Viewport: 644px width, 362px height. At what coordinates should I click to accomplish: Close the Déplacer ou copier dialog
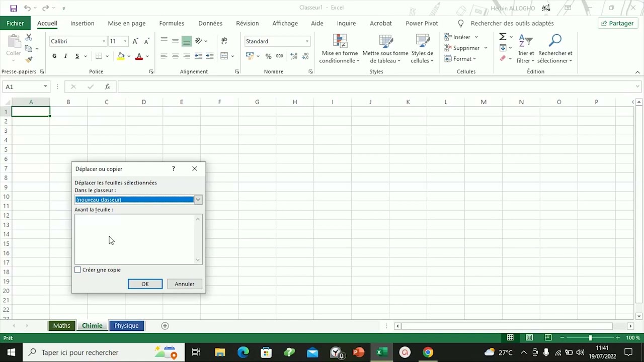coord(195,169)
